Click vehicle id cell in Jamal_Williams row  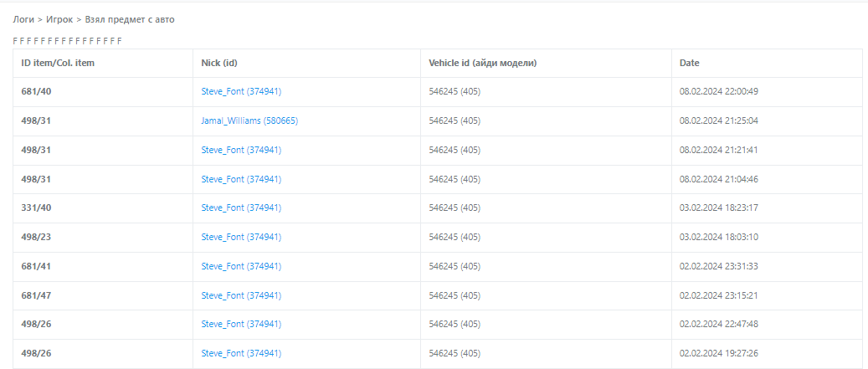pyautogui.click(x=454, y=120)
